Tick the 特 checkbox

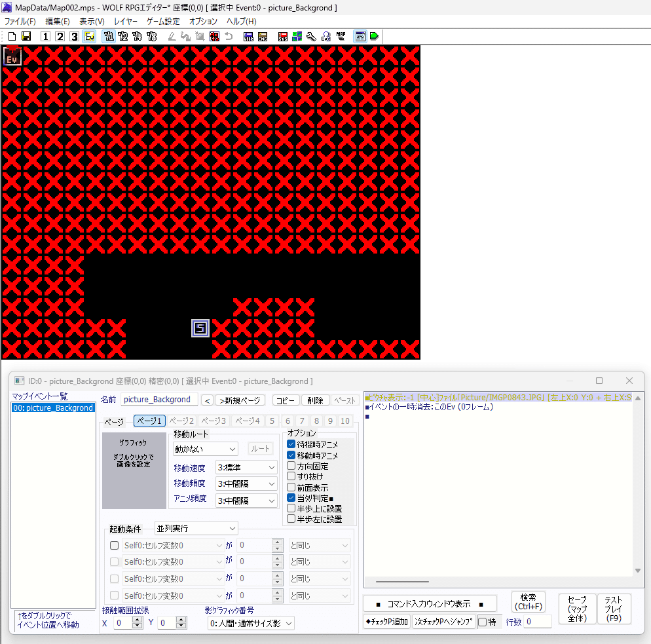pyautogui.click(x=483, y=622)
